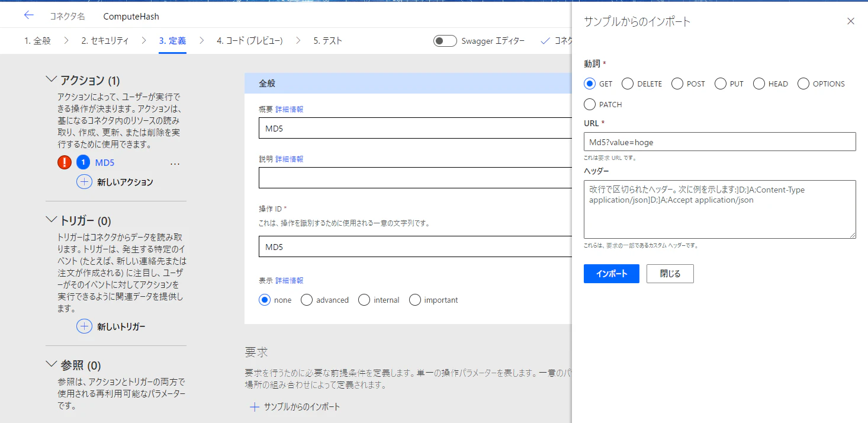The image size is (868, 423).
Task: Click the URL field with Md5?value=hoge
Action: (720, 142)
